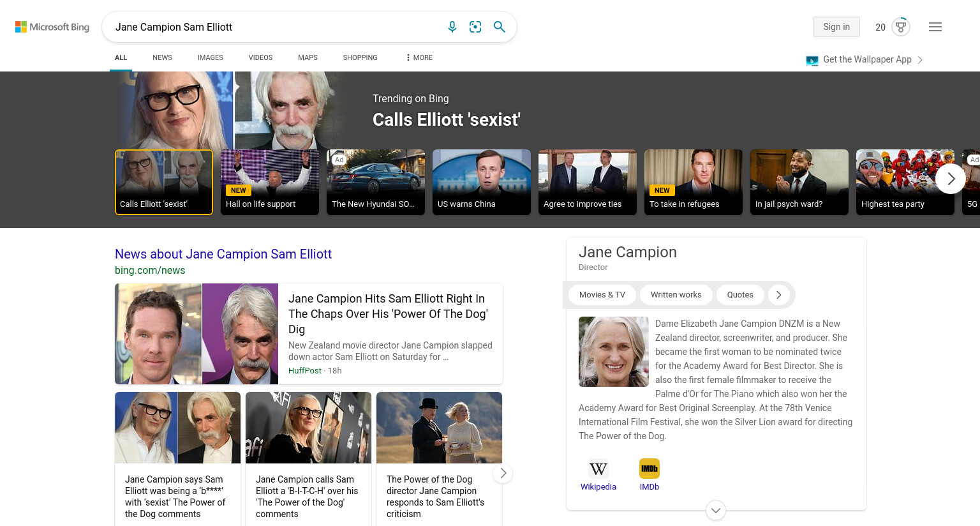Open HuffPost article about Power Of The Dog
Image resolution: width=980 pixels, height=526 pixels.
pos(388,313)
